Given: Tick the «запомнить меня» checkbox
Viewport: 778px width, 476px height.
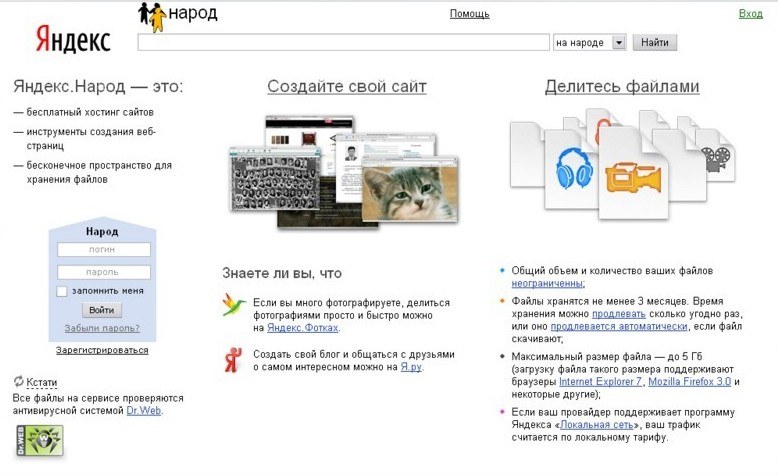Looking at the screenshot, I should pos(62,291).
